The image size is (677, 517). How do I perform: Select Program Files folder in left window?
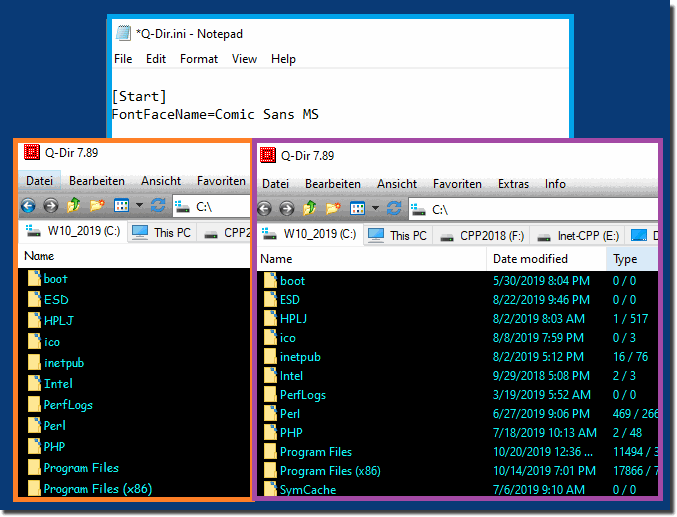(81, 468)
